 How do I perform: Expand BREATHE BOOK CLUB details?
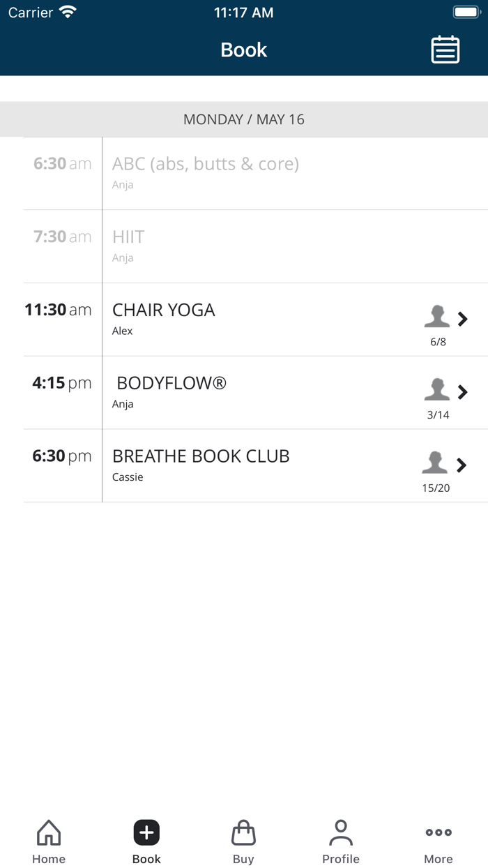(x=462, y=465)
